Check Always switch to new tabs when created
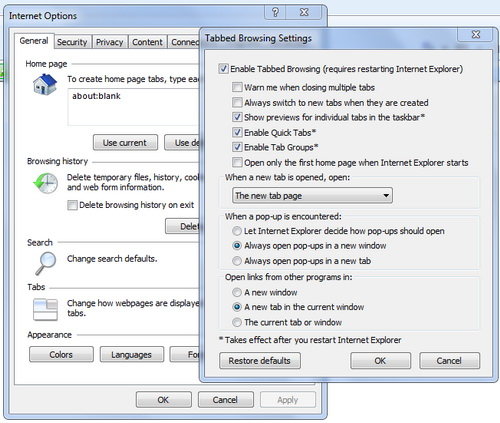Image resolution: width=500 pixels, height=423 pixels. pos(237,102)
